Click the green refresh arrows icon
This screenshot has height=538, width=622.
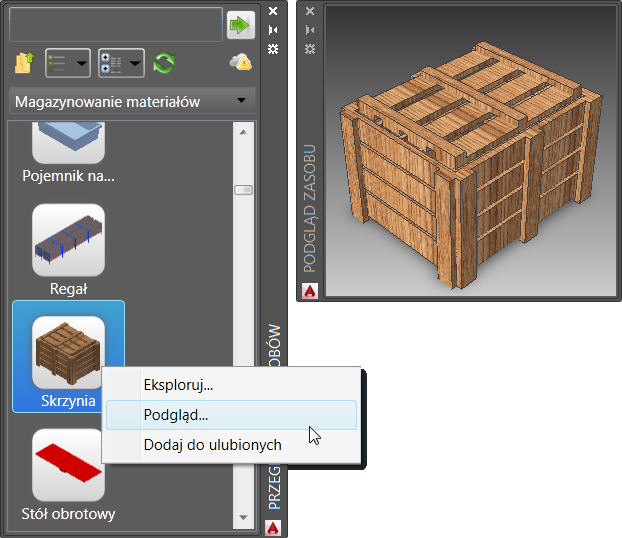pos(164,63)
